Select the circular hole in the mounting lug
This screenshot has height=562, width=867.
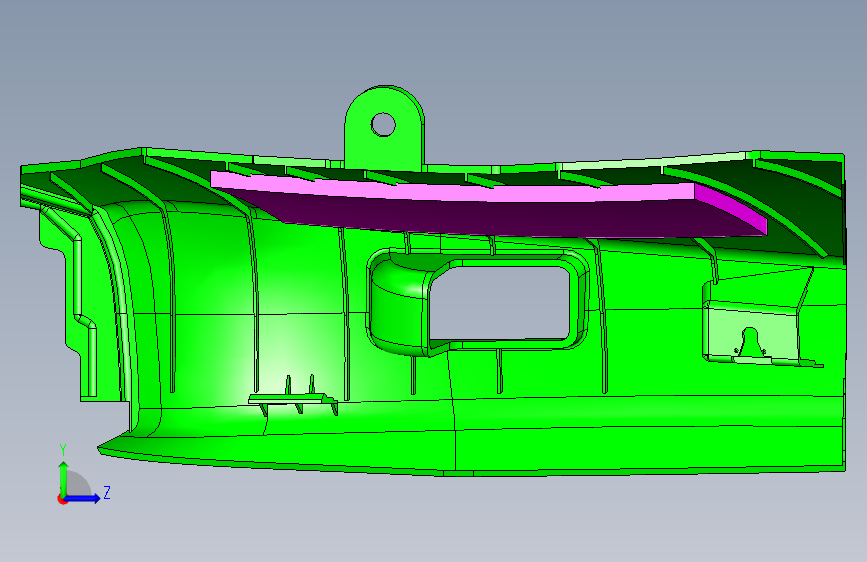pos(383,124)
